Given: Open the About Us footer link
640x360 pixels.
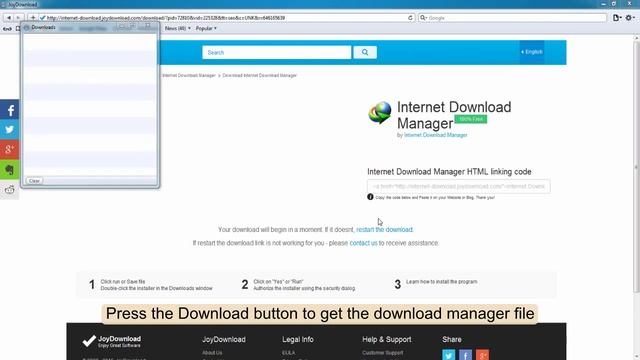Looking at the screenshot, I should (x=212, y=353).
